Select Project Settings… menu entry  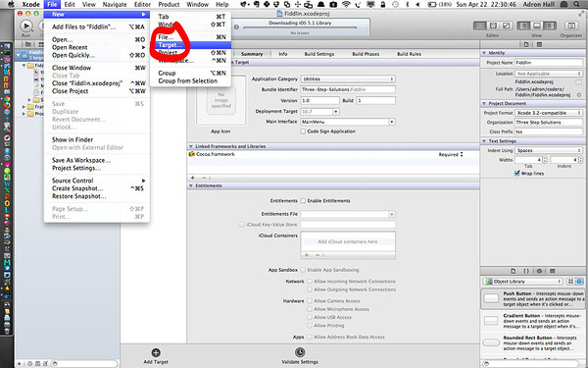tap(76, 168)
